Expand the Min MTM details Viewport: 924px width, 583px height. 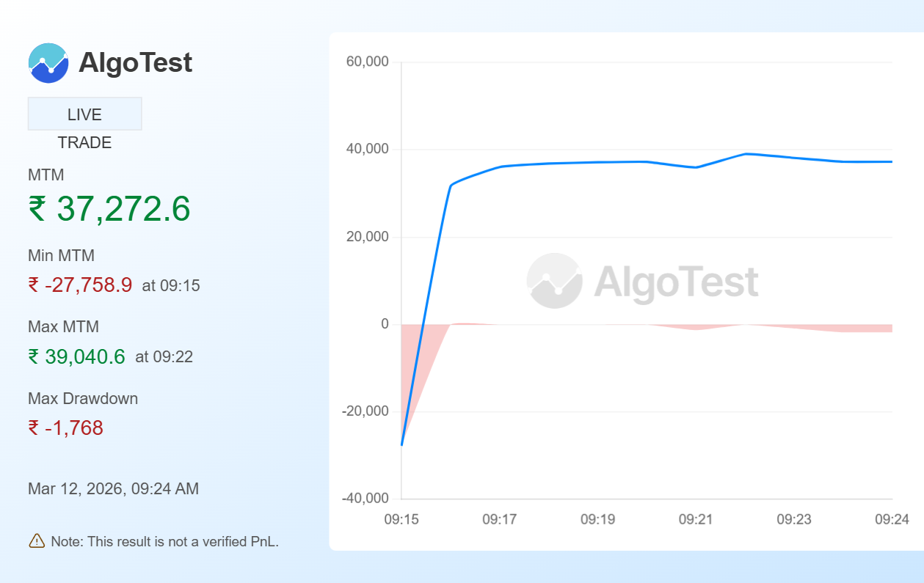(61, 255)
